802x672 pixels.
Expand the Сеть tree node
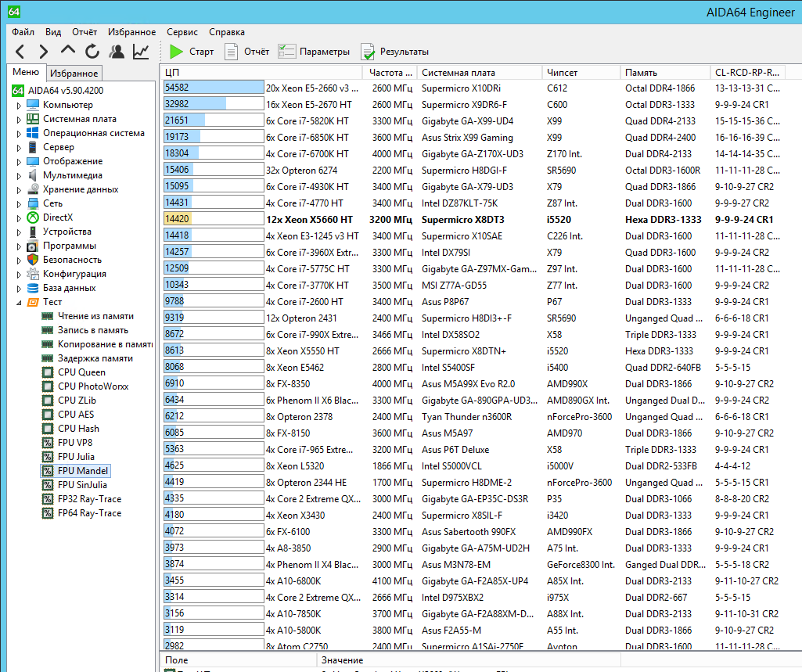click(19, 203)
